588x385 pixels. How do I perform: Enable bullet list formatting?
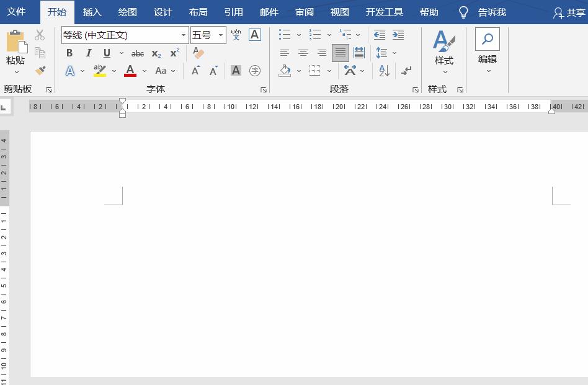point(286,35)
